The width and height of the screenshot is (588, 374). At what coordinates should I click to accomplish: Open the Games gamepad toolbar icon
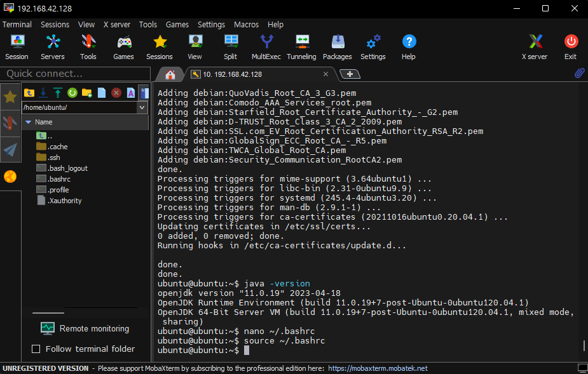pos(124,47)
